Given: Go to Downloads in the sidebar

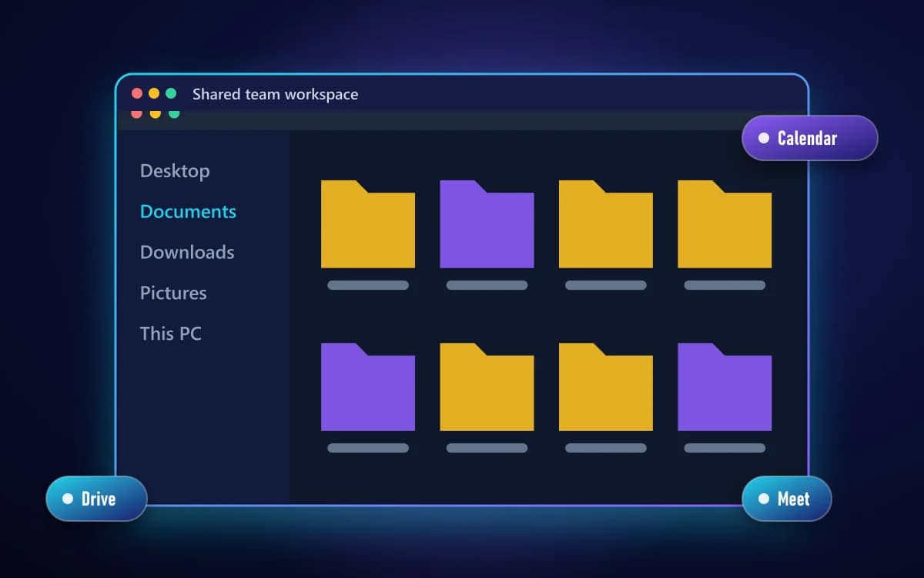Looking at the screenshot, I should pyautogui.click(x=187, y=252).
